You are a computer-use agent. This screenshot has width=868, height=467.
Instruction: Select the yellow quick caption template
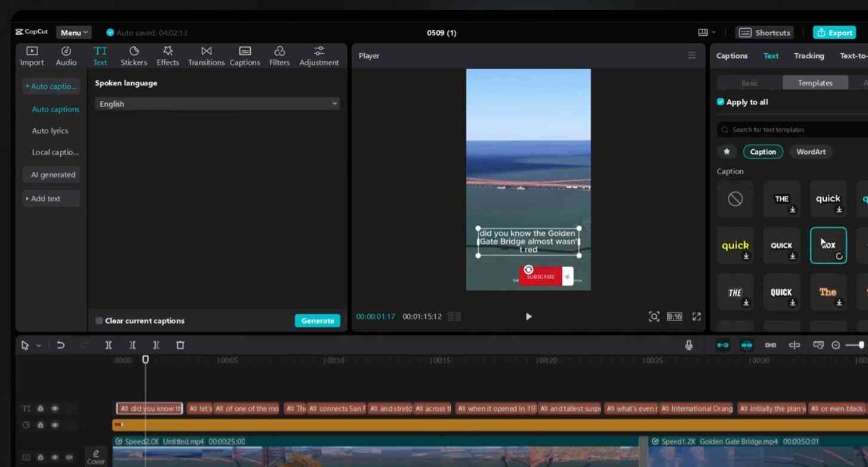[x=735, y=245]
